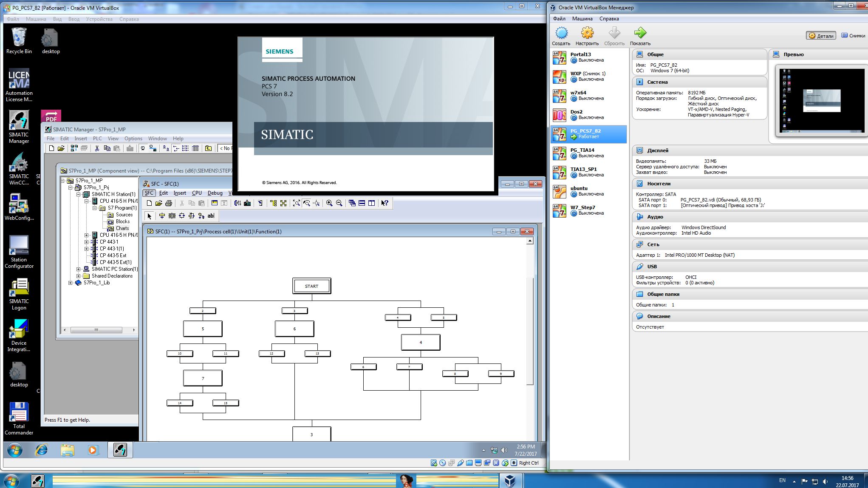Click Details view icon in SIMATIC Manager
The height and width of the screenshot is (488, 868).
[x=195, y=148]
